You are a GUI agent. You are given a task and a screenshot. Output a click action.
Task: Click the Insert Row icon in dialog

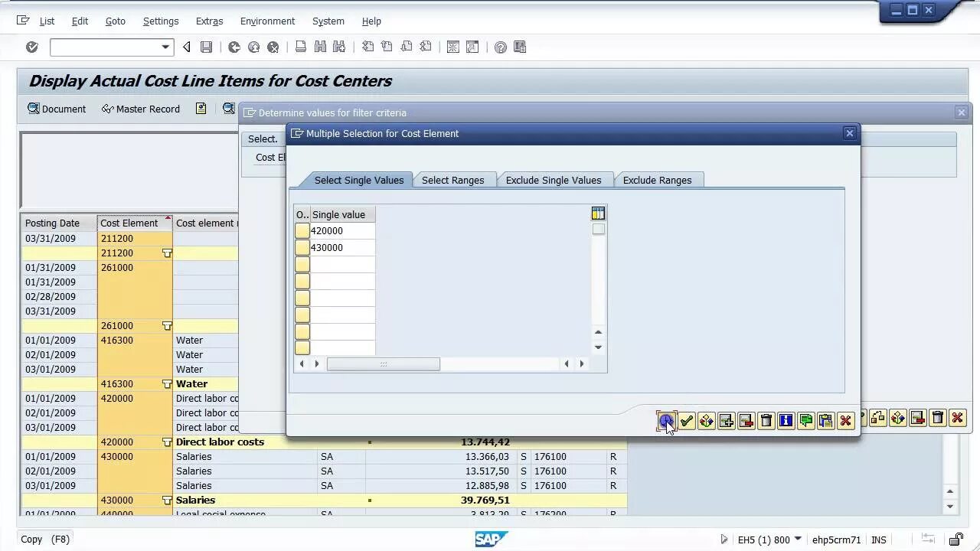coord(726,420)
